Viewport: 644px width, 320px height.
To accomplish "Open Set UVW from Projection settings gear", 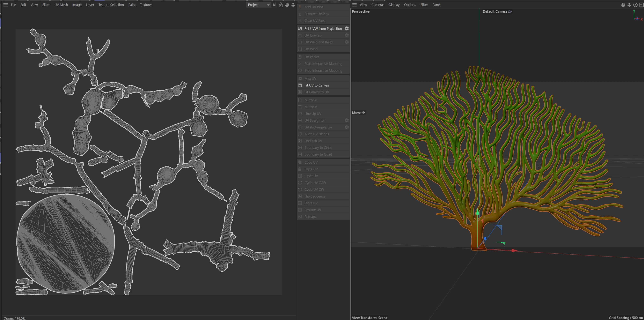I will click(x=347, y=29).
